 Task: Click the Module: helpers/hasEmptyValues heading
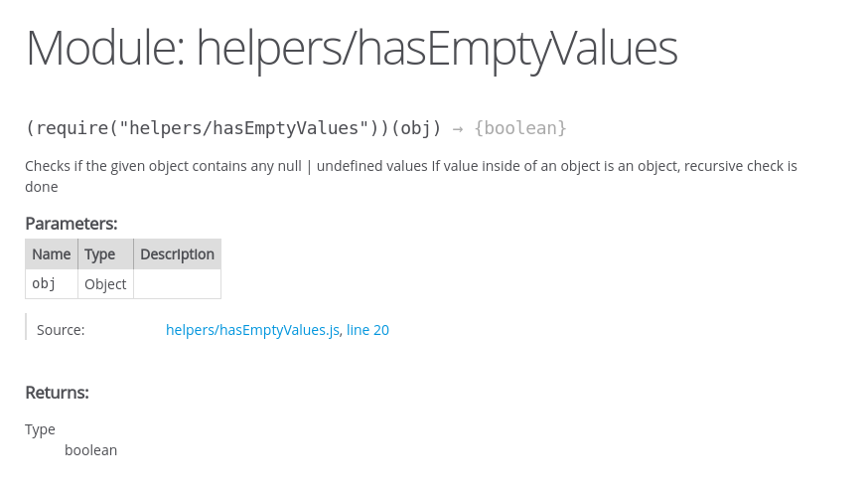(x=352, y=48)
